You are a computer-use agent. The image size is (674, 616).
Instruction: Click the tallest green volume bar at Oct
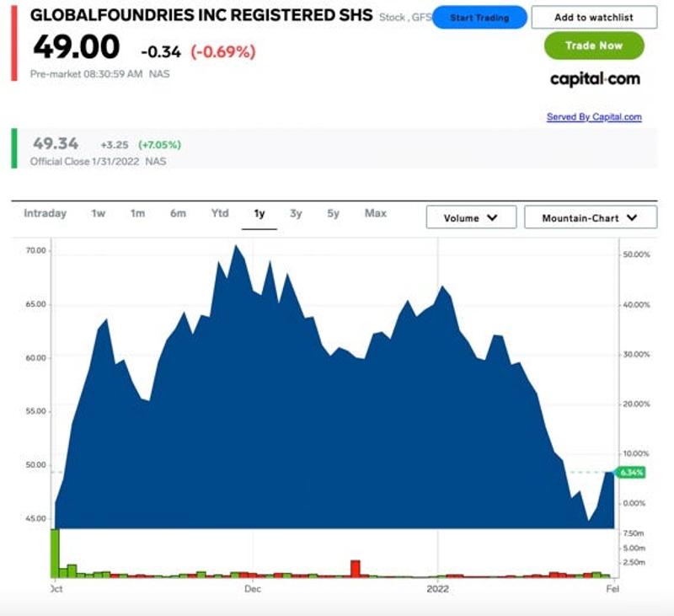click(x=55, y=554)
